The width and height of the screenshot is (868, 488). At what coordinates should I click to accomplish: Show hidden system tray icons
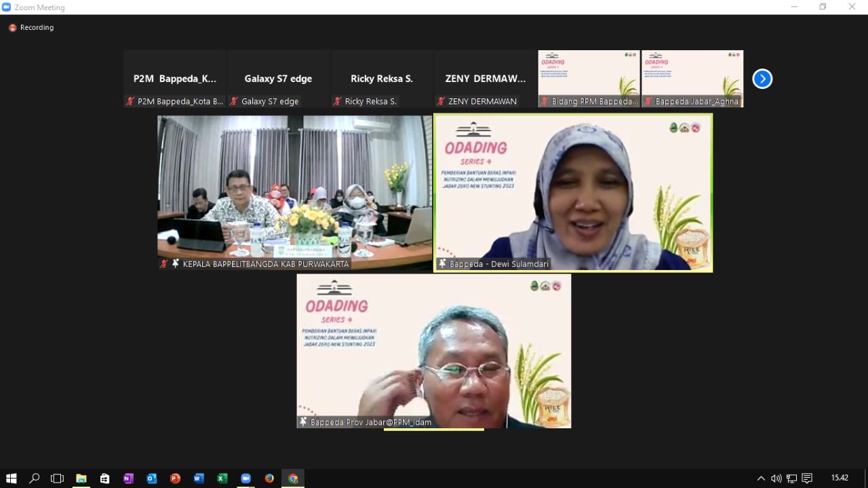(761, 478)
